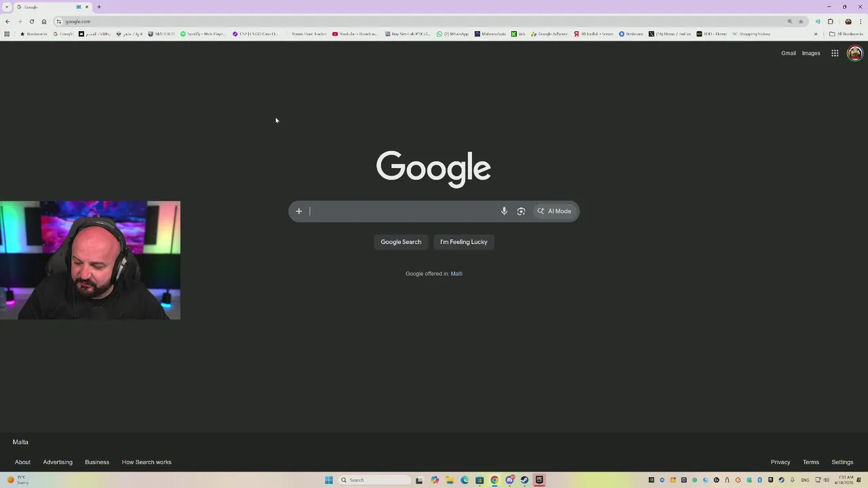Click the Google Search button
Image resolution: width=868 pixels, height=488 pixels.
click(x=401, y=242)
